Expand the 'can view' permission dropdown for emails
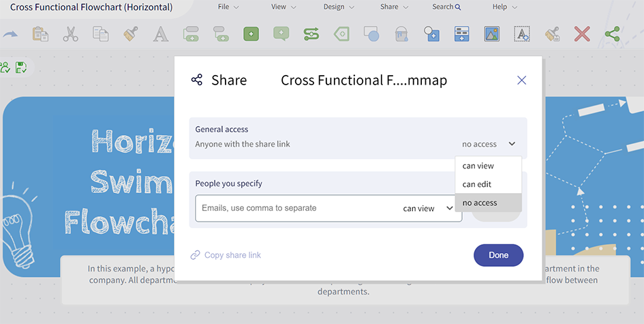This screenshot has height=324, width=644. tap(427, 208)
